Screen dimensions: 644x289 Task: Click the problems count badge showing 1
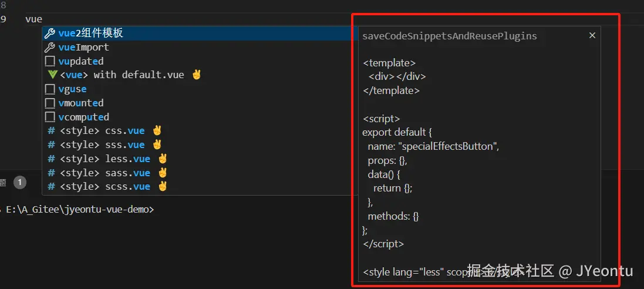pos(20,183)
